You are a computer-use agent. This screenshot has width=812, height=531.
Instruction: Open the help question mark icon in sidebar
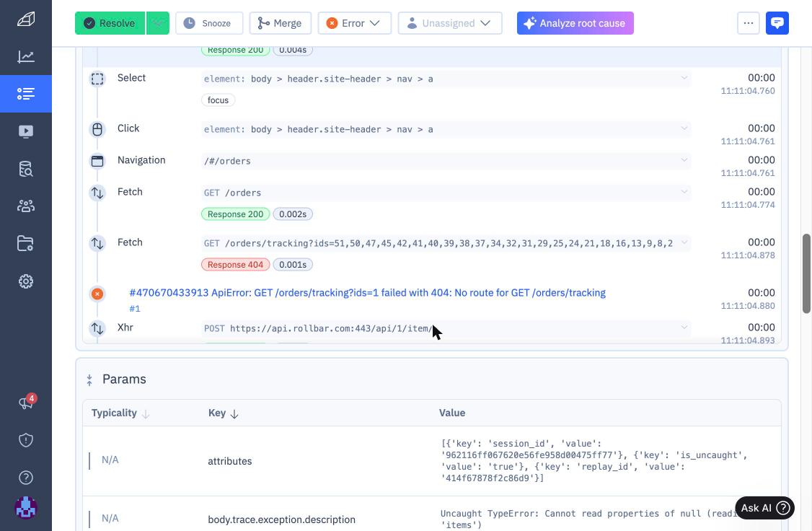(x=26, y=478)
